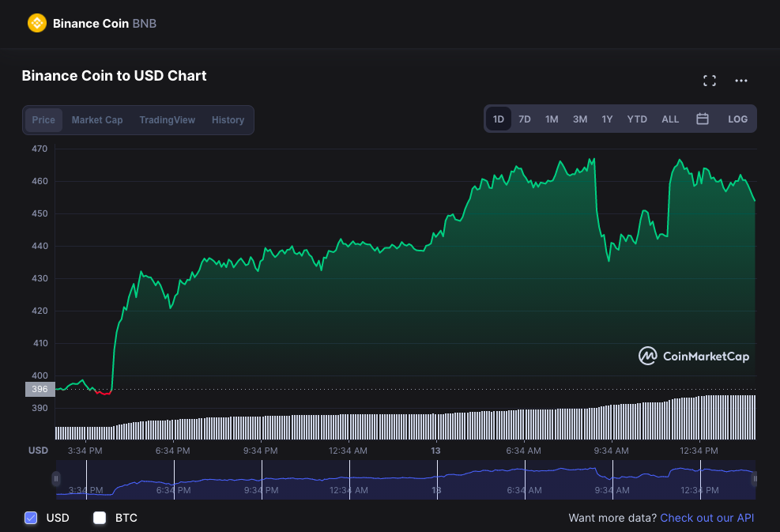The image size is (780, 532).
Task: Click the 9:34 PM axis label
Action: [260, 451]
